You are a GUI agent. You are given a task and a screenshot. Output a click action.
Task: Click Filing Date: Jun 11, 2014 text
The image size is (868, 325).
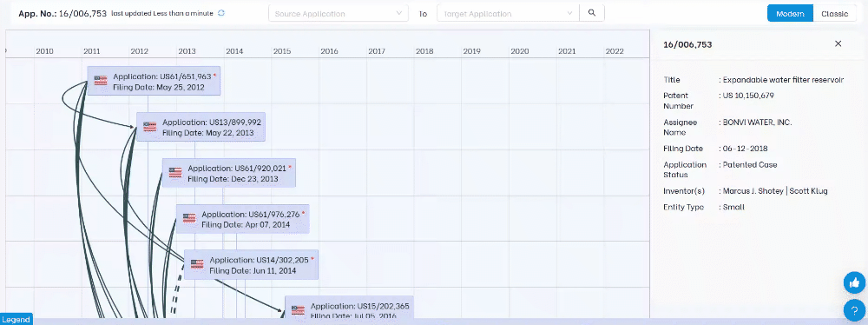pyautogui.click(x=253, y=270)
